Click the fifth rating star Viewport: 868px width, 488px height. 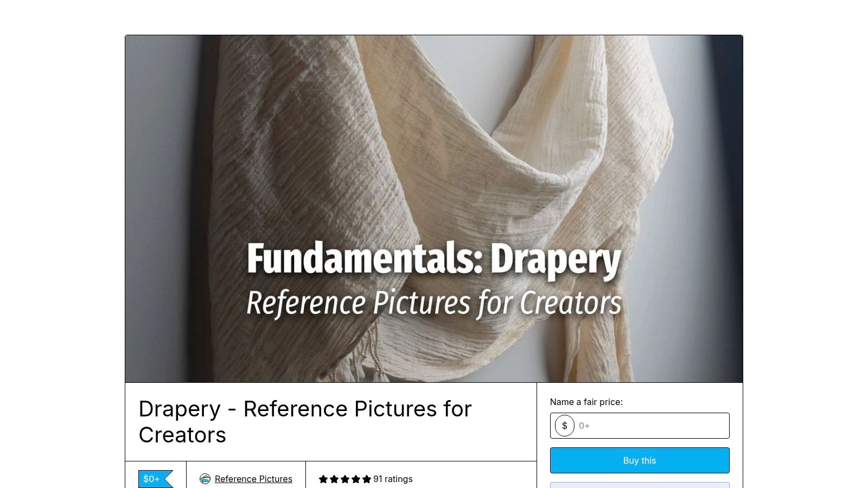click(x=367, y=479)
